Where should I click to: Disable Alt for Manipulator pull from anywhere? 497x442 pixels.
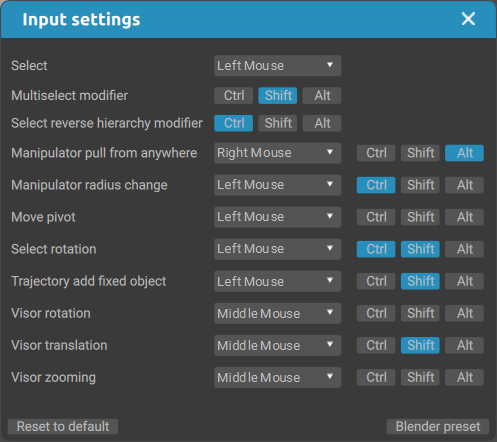click(465, 153)
